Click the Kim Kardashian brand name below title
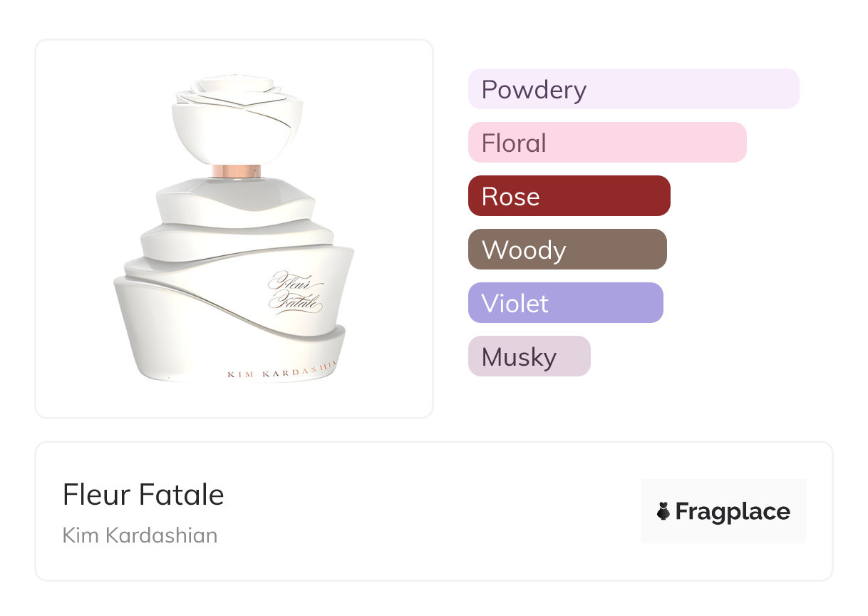The image size is (868, 616). (x=140, y=535)
